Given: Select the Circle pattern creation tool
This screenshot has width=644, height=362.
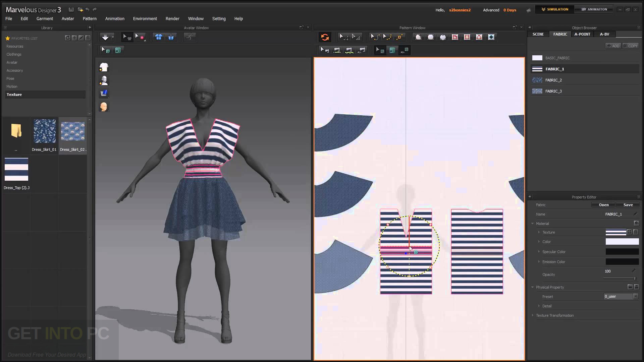Looking at the screenshot, I should point(443,37).
